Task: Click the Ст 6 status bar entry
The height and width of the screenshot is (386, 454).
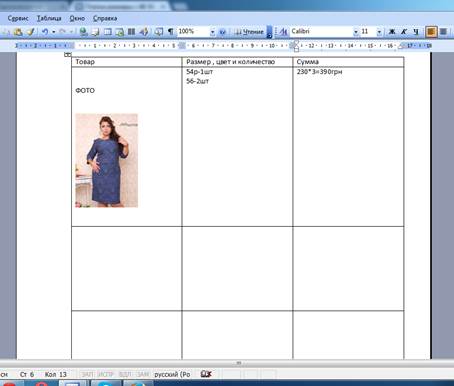Action: (x=27, y=374)
